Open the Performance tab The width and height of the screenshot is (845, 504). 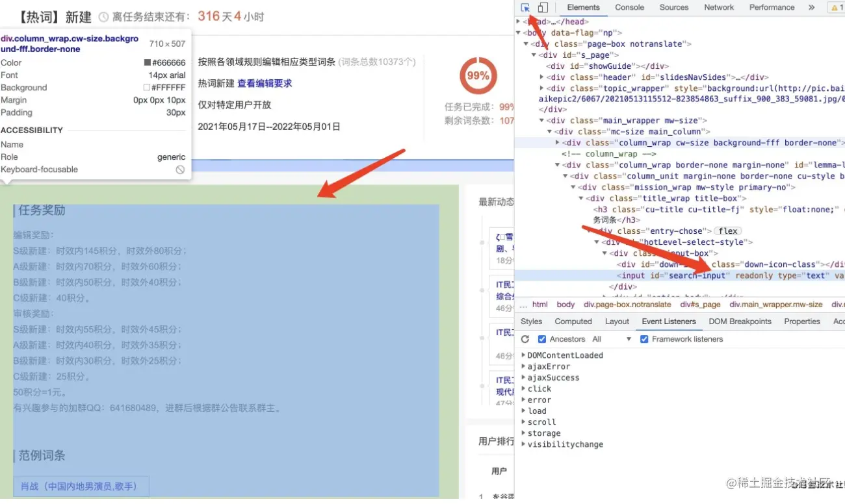(772, 8)
